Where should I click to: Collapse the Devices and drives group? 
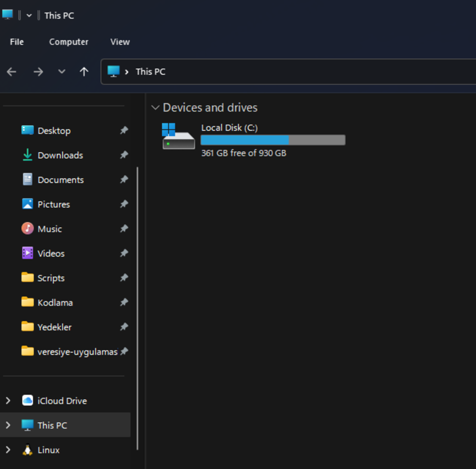155,108
